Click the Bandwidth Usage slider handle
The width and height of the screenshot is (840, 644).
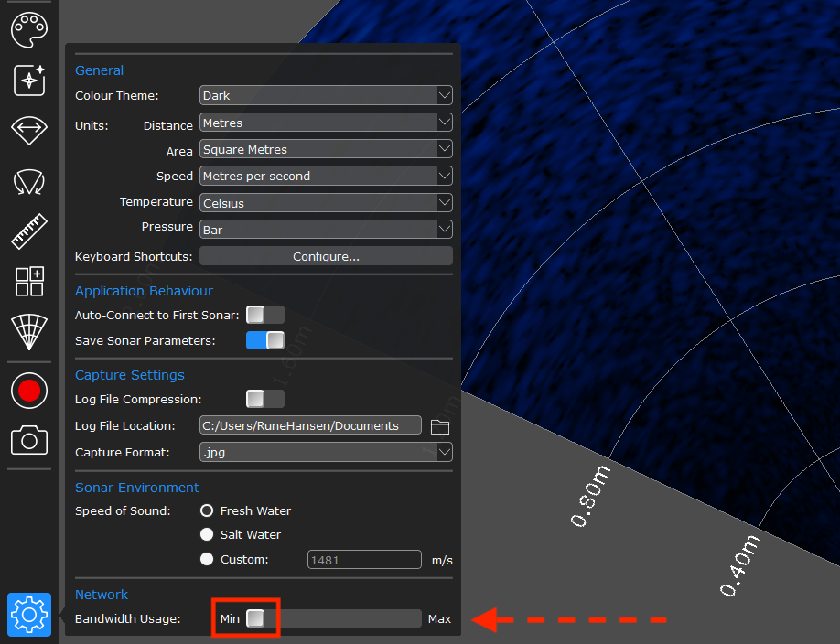pos(255,618)
